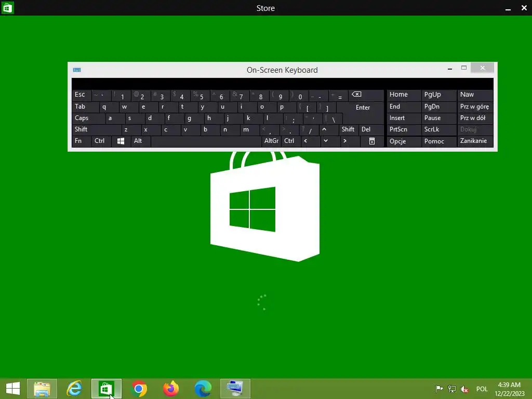Toggle the right Ctrl key
This screenshot has height=399, width=532.
pos(291,141)
